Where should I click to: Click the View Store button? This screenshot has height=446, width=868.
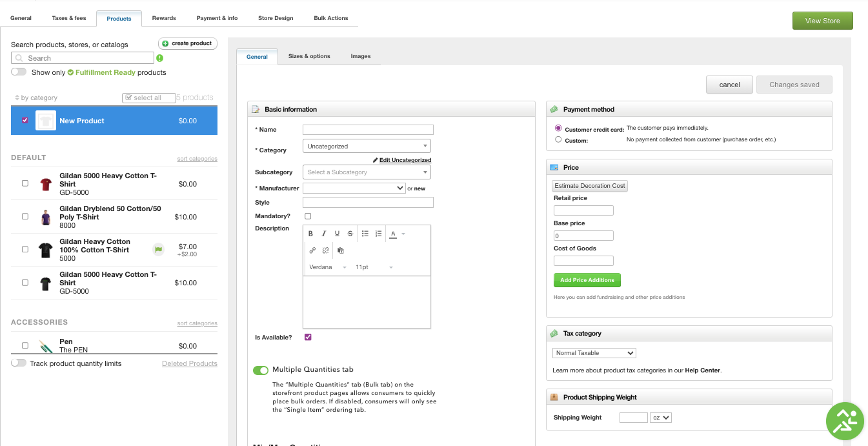tap(823, 21)
